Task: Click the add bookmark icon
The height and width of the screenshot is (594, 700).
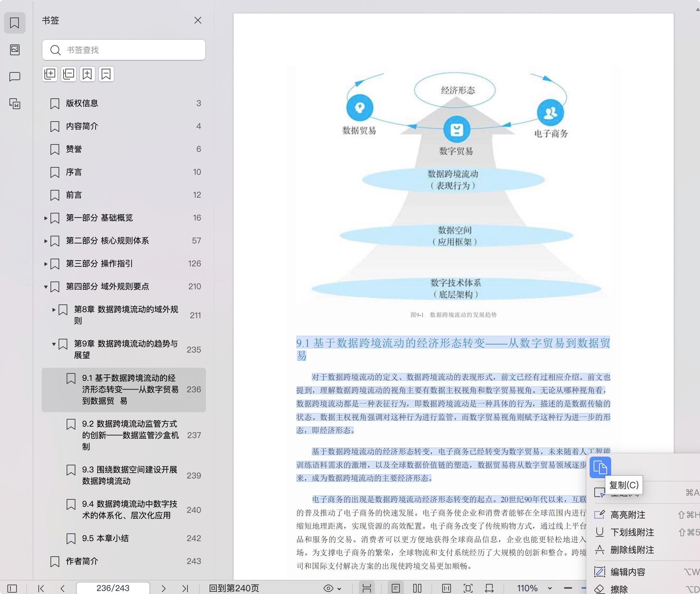Action: (87, 74)
